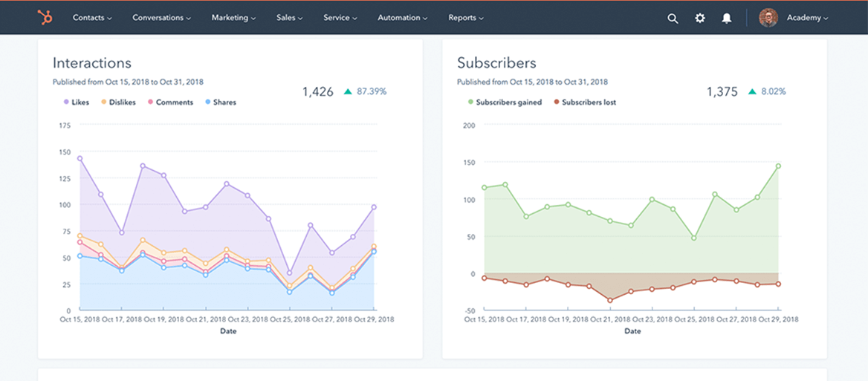
Task: Open the Reports menu
Action: 466,18
